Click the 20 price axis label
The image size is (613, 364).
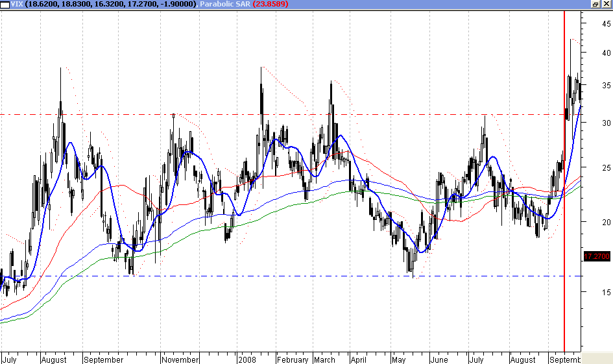pyautogui.click(x=607, y=222)
